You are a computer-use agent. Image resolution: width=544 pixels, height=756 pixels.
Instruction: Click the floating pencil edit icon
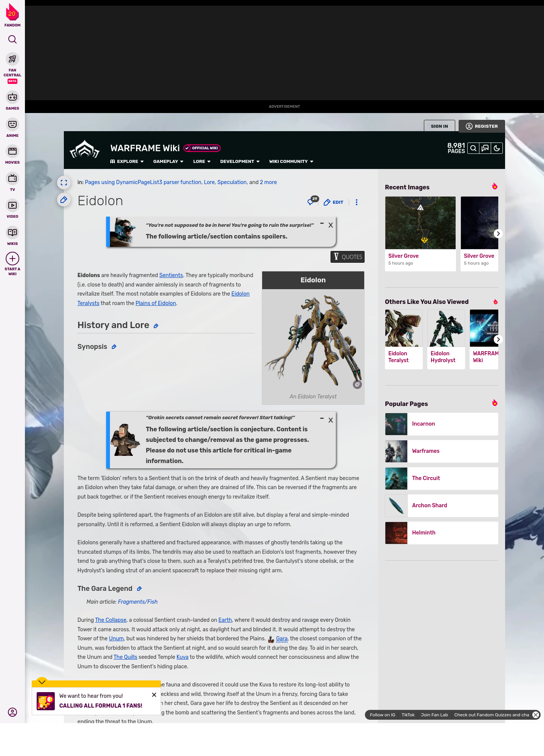click(x=64, y=200)
